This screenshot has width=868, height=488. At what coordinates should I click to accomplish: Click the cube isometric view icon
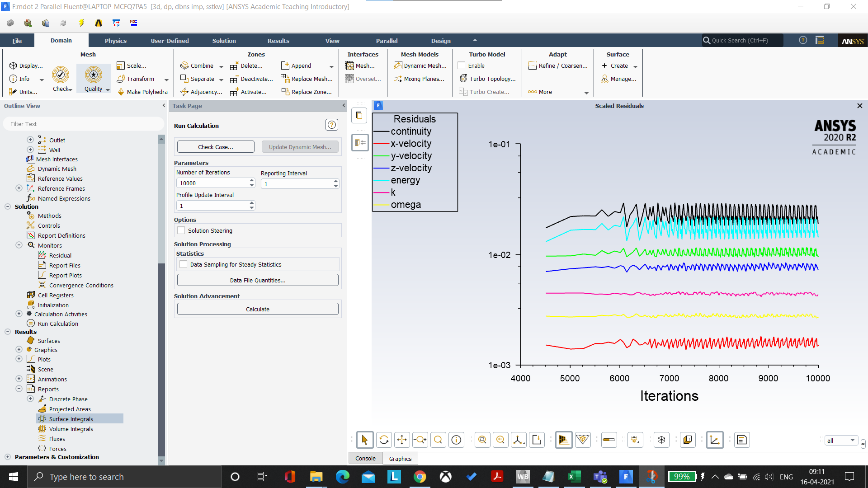pos(661,440)
